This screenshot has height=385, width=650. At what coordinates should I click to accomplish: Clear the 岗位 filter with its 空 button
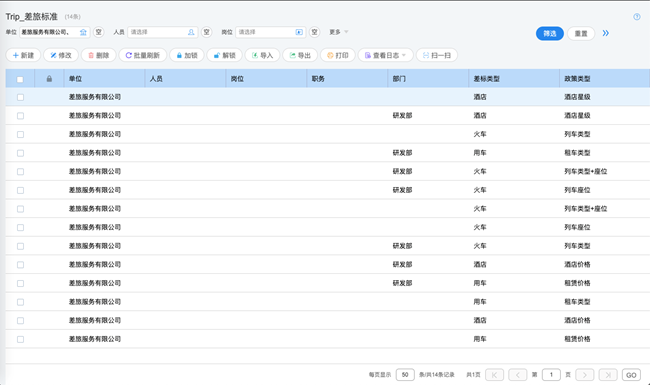tap(314, 32)
